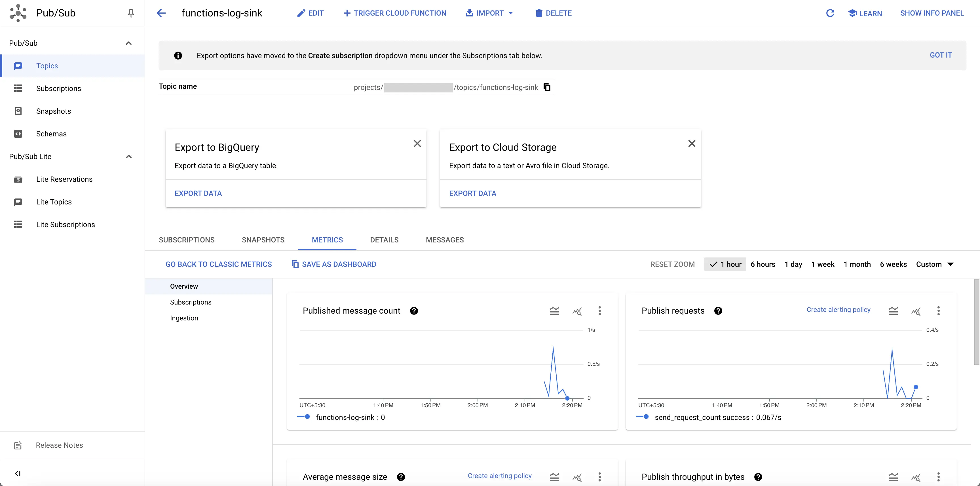Click Export Data under Export to Cloud Storage
The height and width of the screenshot is (486, 980).
[472, 193]
